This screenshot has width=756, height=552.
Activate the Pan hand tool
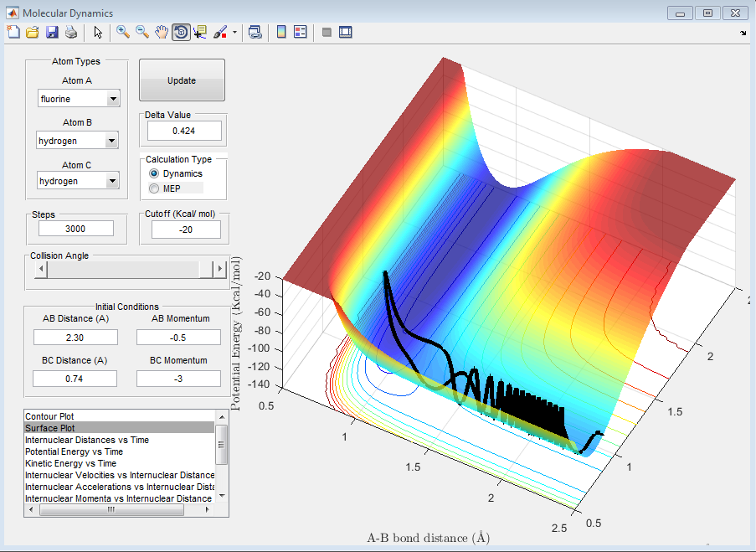(162, 32)
